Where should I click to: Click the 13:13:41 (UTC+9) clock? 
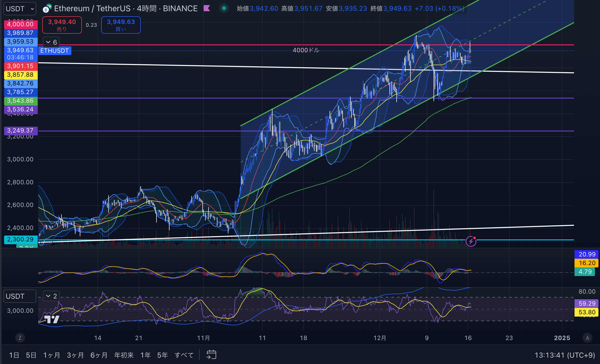coord(565,355)
